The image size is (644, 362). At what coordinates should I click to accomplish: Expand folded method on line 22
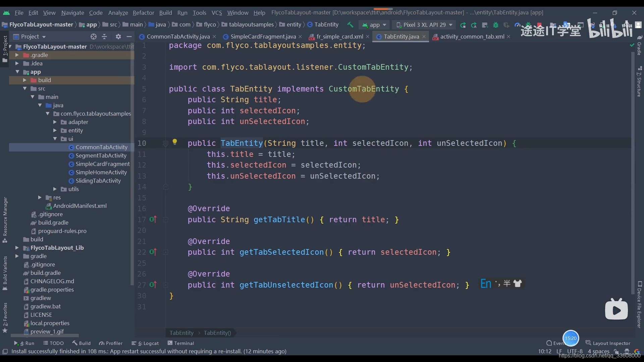[x=165, y=252]
